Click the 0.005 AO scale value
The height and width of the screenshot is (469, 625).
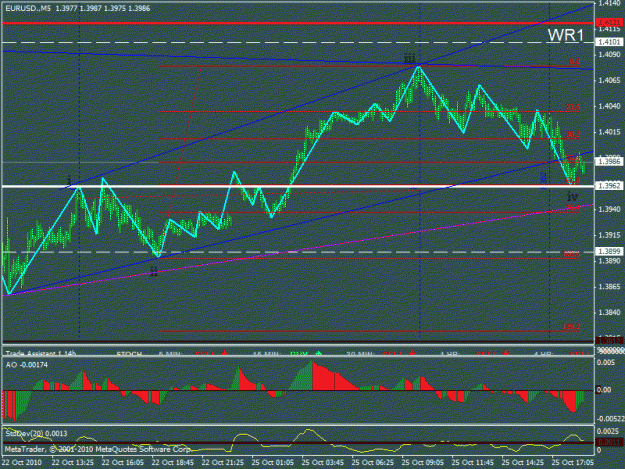pos(605,362)
